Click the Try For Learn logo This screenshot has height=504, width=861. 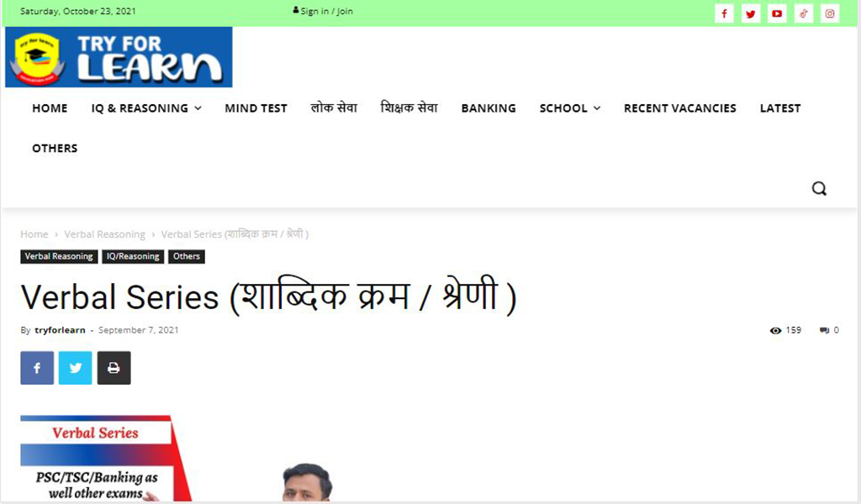click(x=119, y=57)
